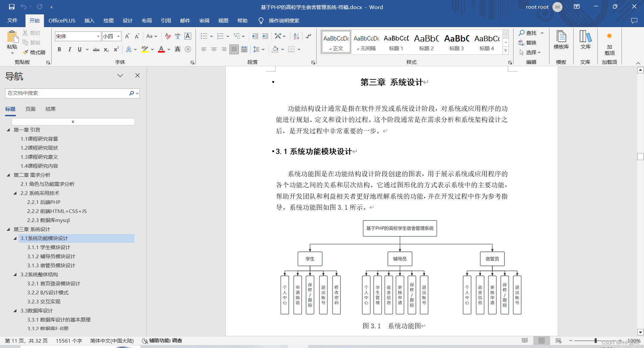The image size is (644, 348).
Task: Open the 文件 menu
Action: click(12, 20)
